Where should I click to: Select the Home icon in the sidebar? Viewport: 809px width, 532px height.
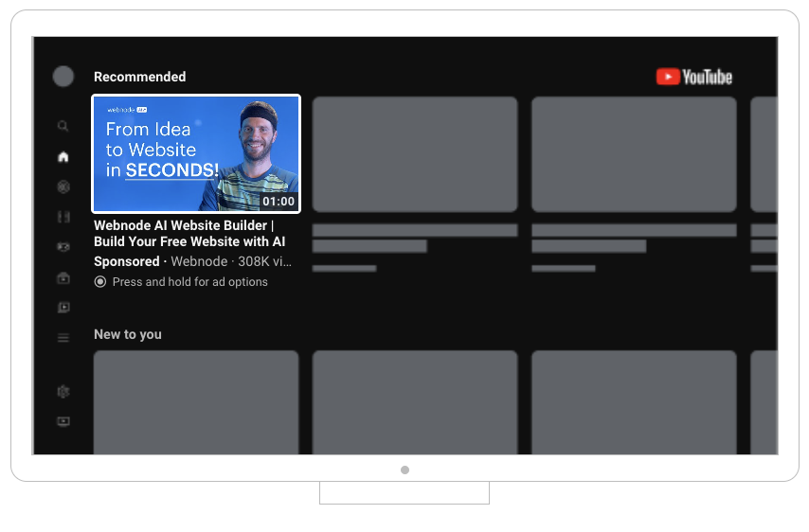[63, 157]
